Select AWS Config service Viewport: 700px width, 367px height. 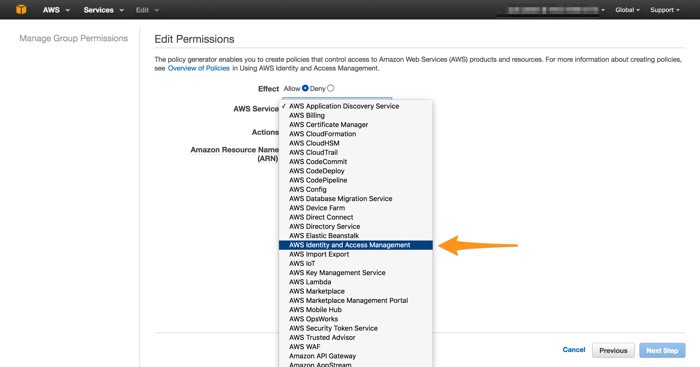[356, 189]
